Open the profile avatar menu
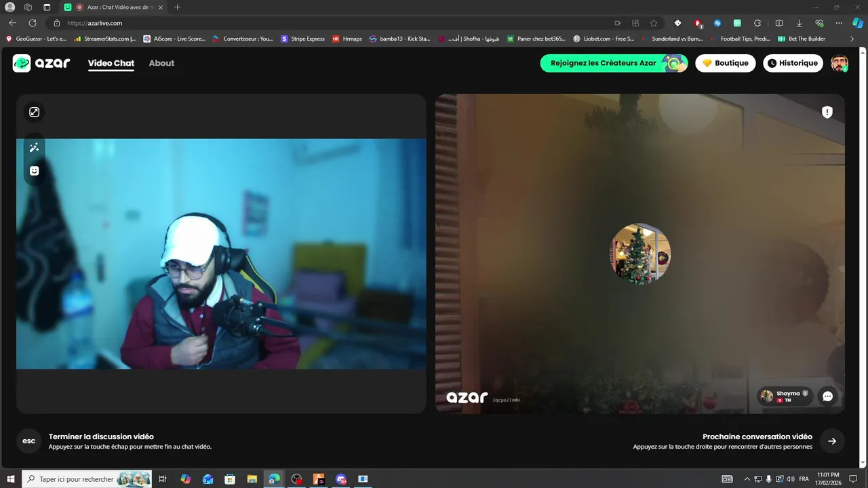 click(x=840, y=63)
